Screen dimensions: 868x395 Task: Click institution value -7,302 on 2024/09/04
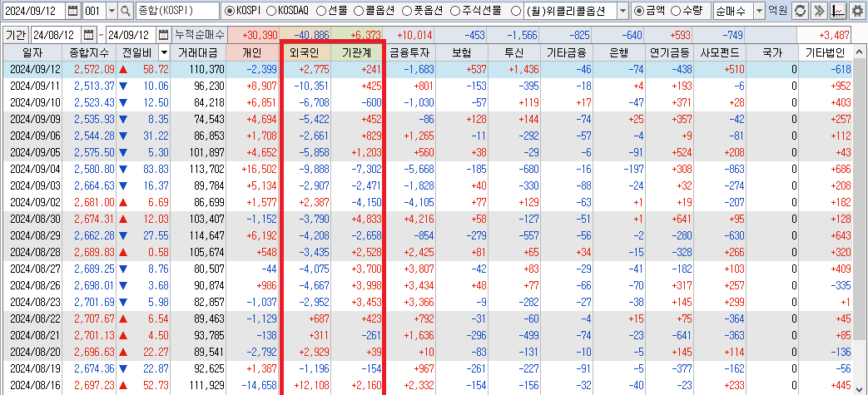tap(365, 168)
